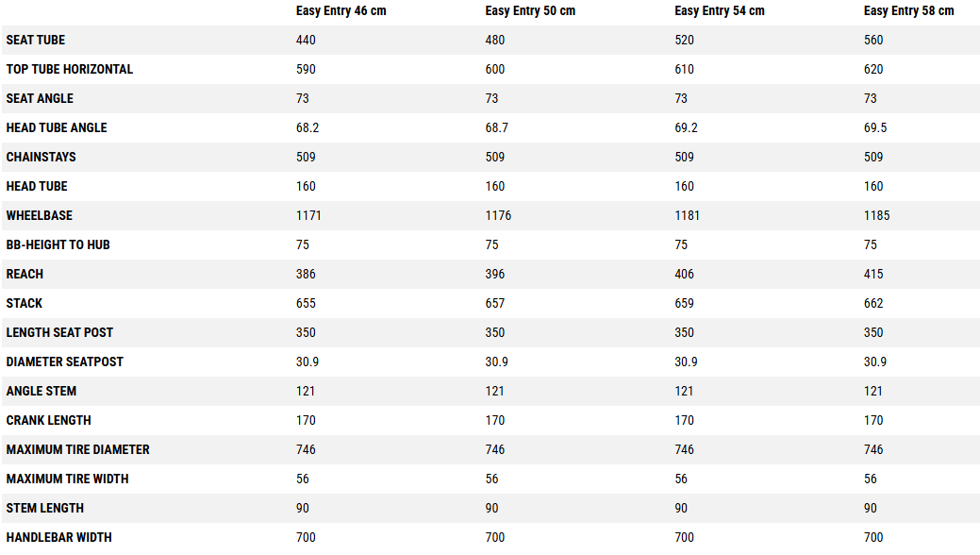The width and height of the screenshot is (980, 555).
Task: Click the Easy Entry 58 cm column header
Action: click(908, 11)
